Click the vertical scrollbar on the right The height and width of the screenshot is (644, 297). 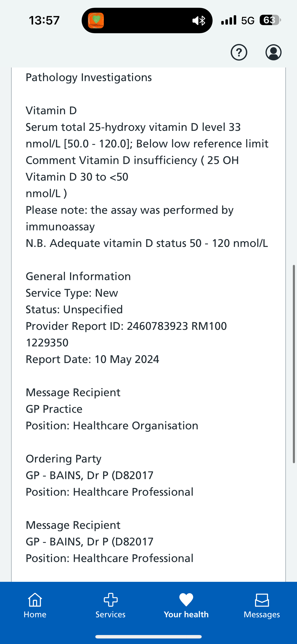(294, 364)
